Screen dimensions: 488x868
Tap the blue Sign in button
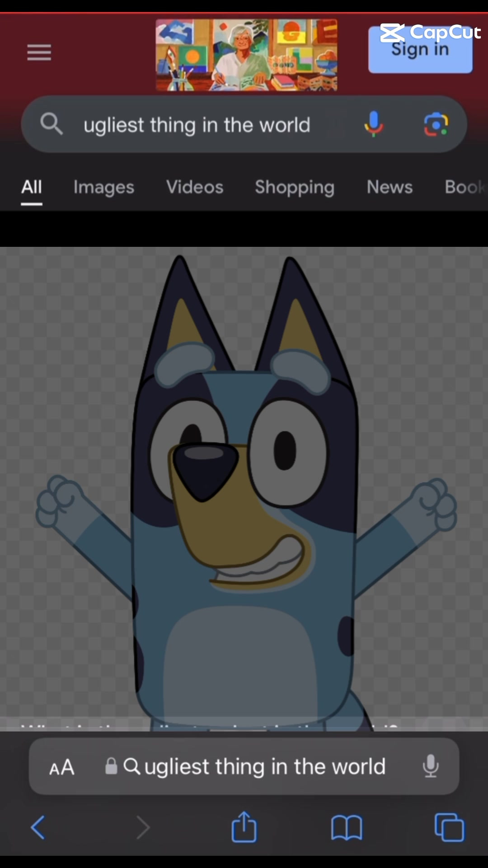420,49
